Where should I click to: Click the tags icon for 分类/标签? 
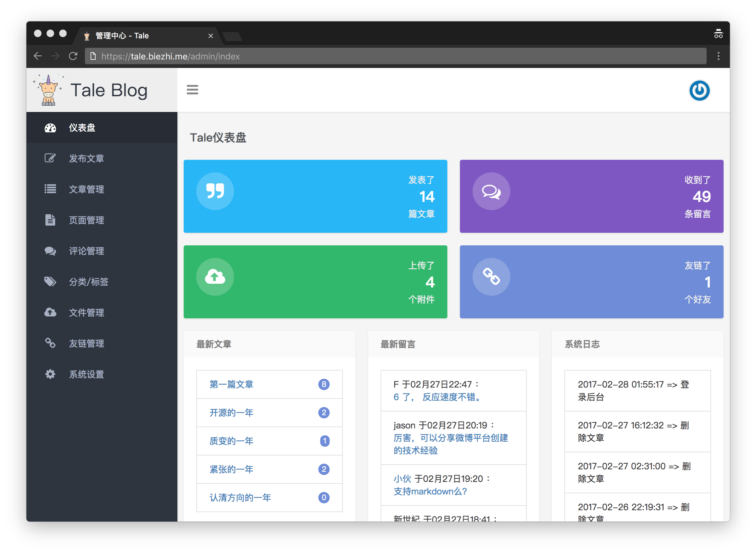(x=50, y=282)
